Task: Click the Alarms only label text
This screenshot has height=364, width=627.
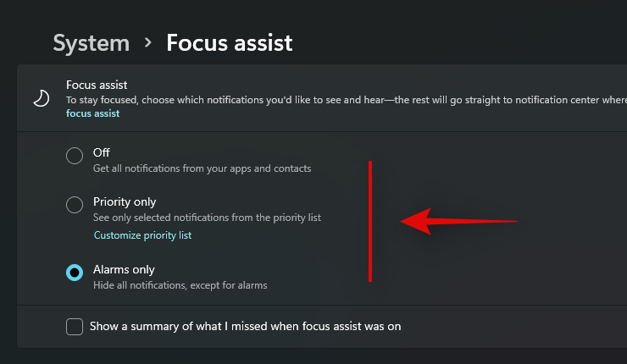Action: (x=124, y=269)
